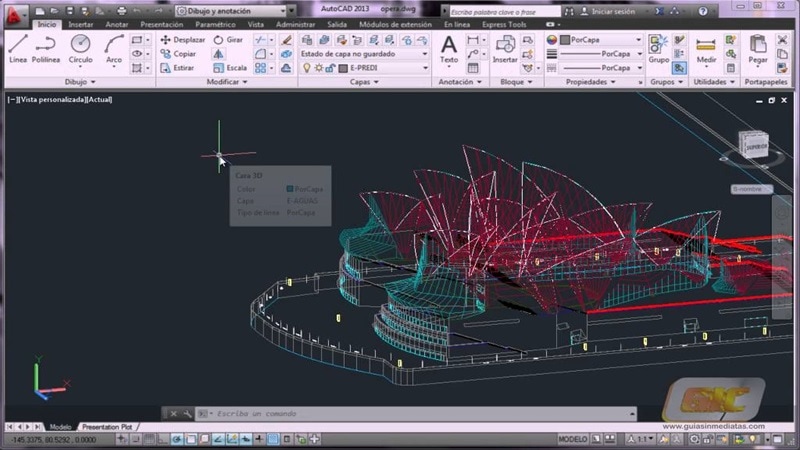Click the Modelo layout tab
Screen dimensions: 800x450
click(x=60, y=427)
